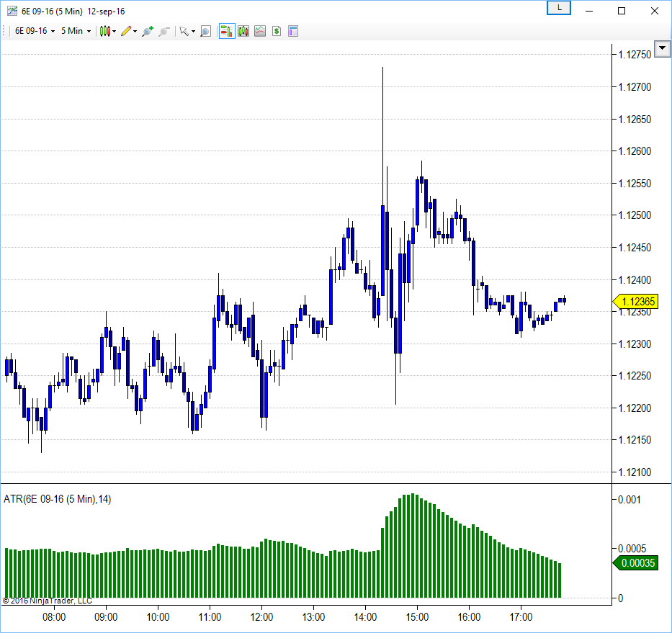This screenshot has height=633, width=672.
Task: Maximize the chart window
Action: (x=622, y=11)
